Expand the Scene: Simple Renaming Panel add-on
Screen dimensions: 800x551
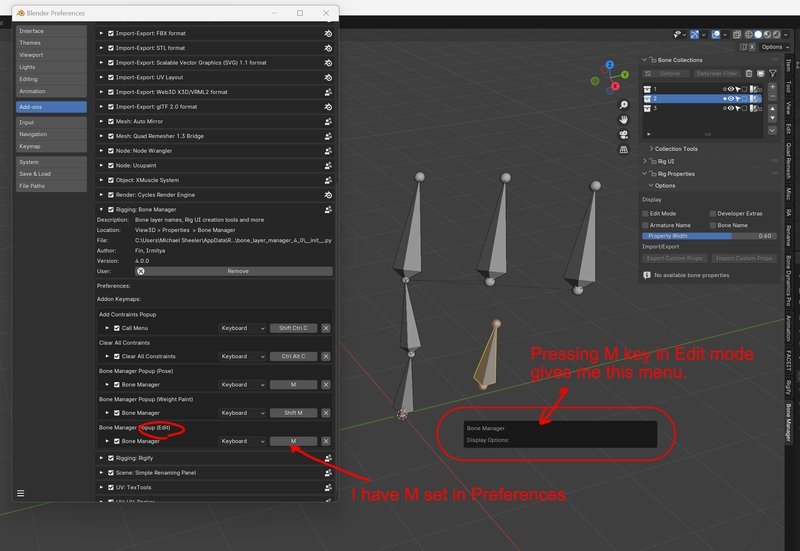[101, 473]
